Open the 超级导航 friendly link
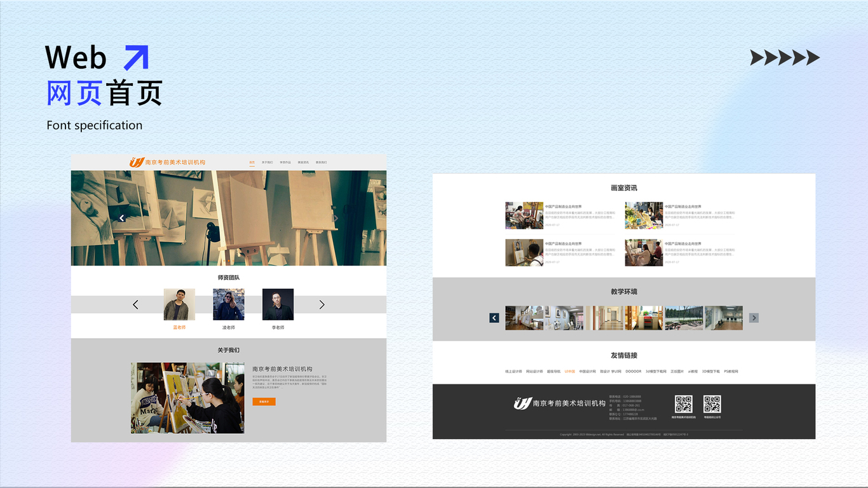The image size is (868, 488). pos(554,371)
